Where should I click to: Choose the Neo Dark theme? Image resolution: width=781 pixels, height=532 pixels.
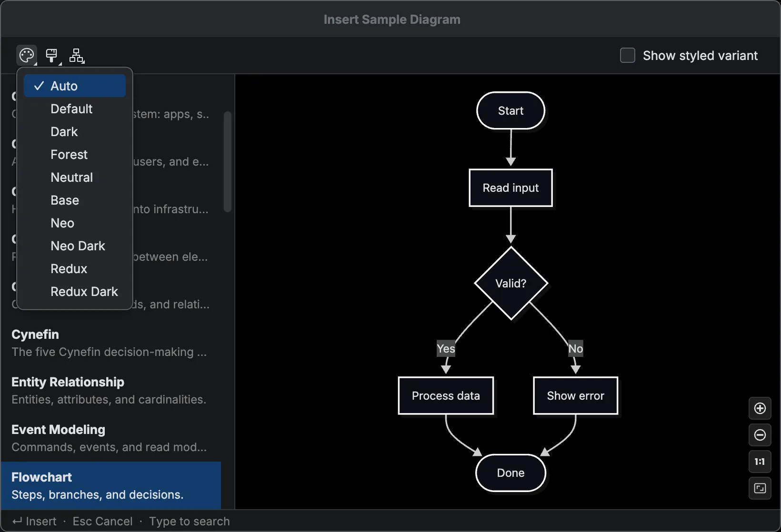point(75,246)
